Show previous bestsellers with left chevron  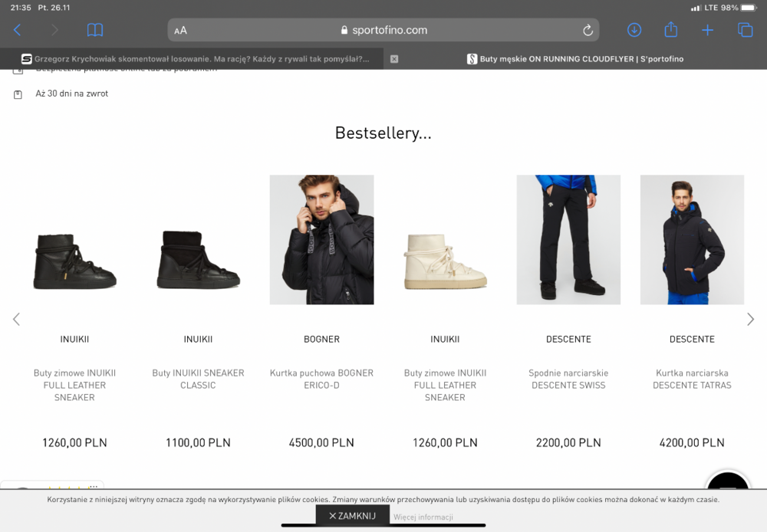(16, 320)
